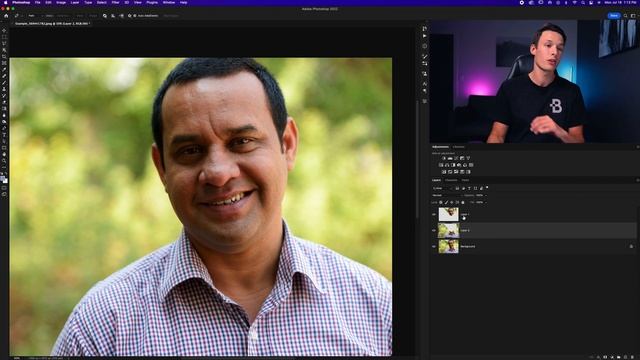This screenshot has width=640, height=360.
Task: Open the Apple menu
Action: pos(6,2)
